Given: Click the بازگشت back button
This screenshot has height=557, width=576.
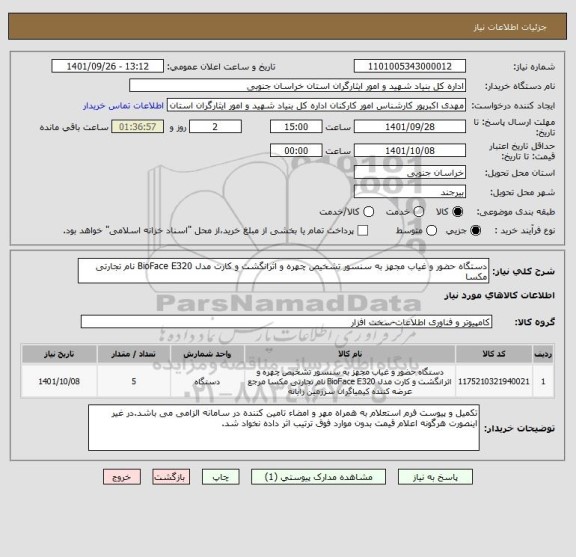Looking at the screenshot, I should (x=171, y=477).
